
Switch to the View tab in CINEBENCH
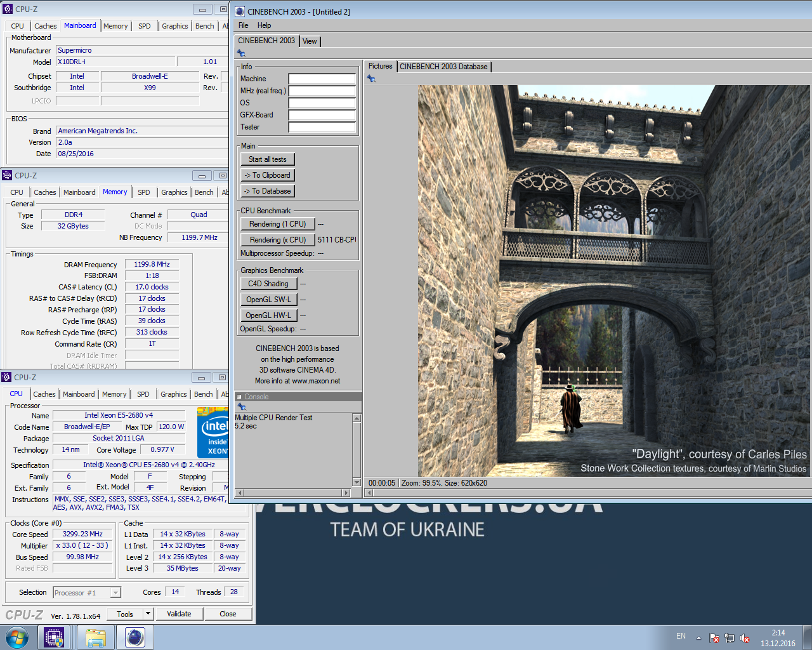click(310, 41)
